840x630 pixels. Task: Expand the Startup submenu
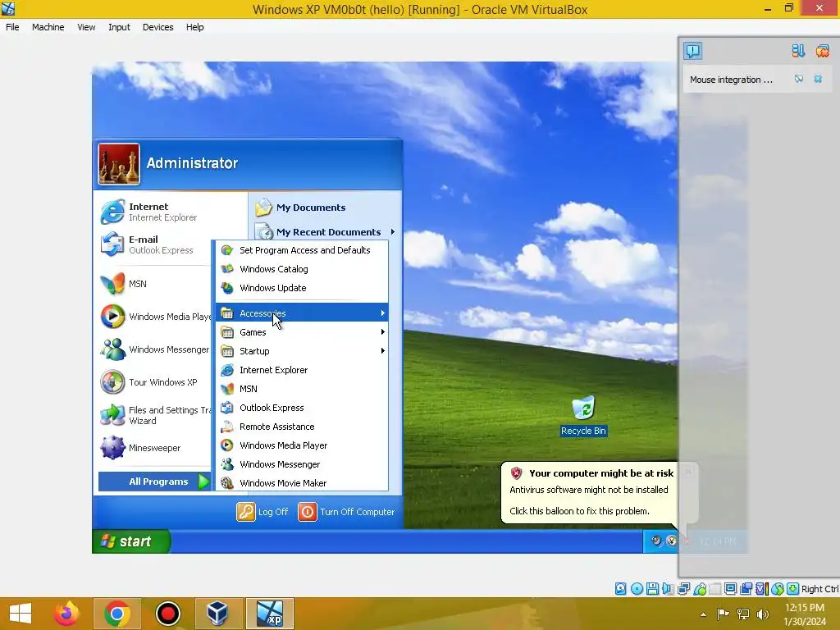pyautogui.click(x=302, y=351)
